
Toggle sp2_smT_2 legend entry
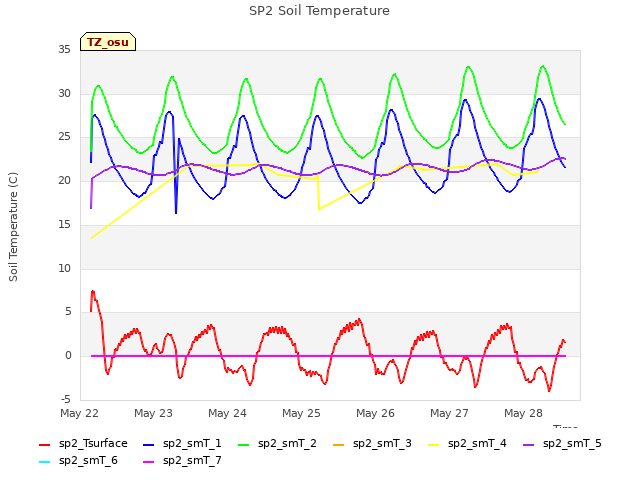point(278,443)
